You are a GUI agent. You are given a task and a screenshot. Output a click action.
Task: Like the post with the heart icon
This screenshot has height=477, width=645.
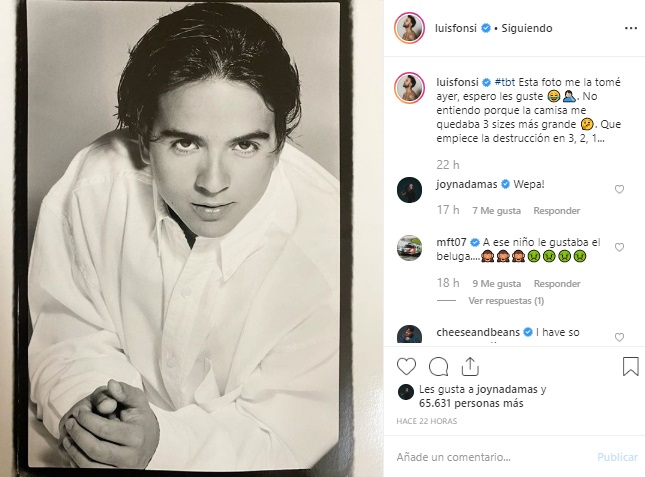click(407, 366)
